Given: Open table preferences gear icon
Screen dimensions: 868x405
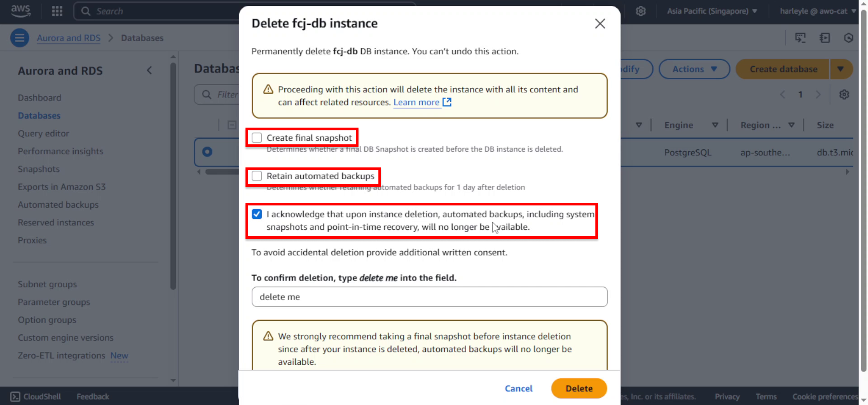Looking at the screenshot, I should pyautogui.click(x=844, y=95).
